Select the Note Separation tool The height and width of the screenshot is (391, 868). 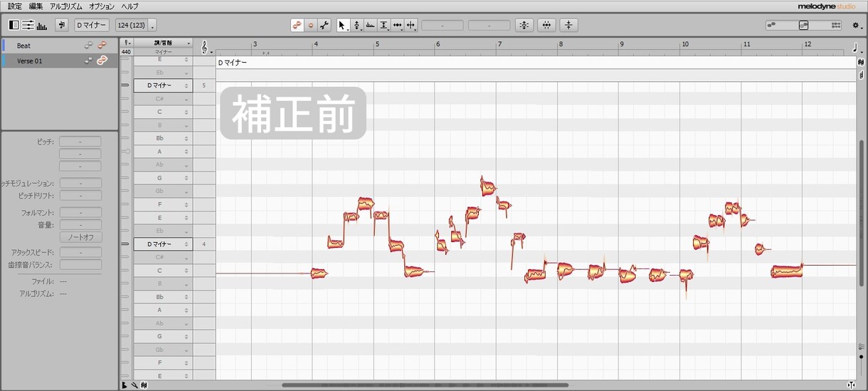pyautogui.click(x=411, y=25)
